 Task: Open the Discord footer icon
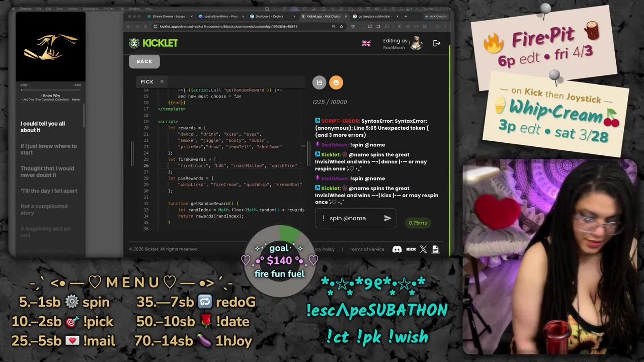397,249
